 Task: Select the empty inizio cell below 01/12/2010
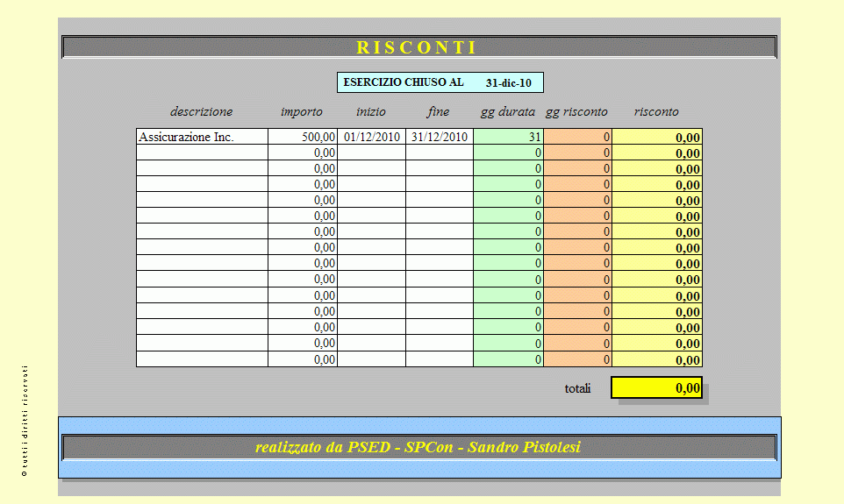[371, 153]
